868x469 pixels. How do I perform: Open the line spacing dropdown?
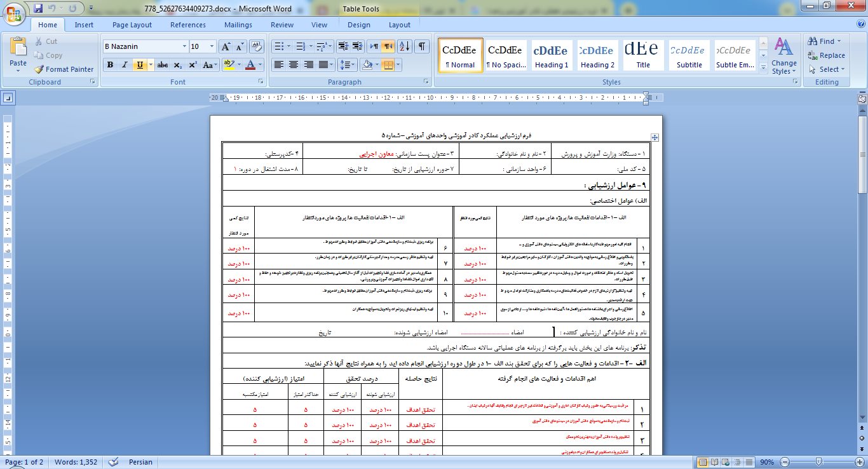click(347, 65)
